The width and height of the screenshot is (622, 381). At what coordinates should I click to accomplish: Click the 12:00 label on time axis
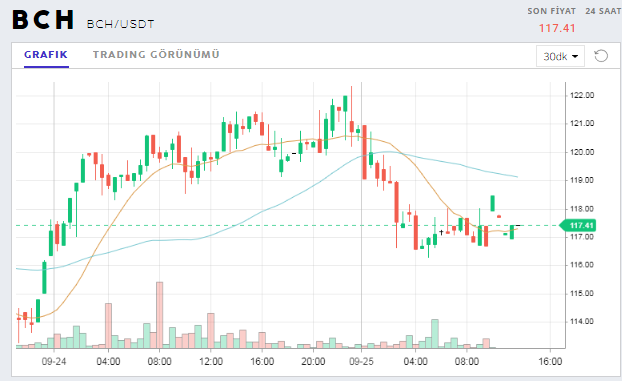[x=211, y=362]
